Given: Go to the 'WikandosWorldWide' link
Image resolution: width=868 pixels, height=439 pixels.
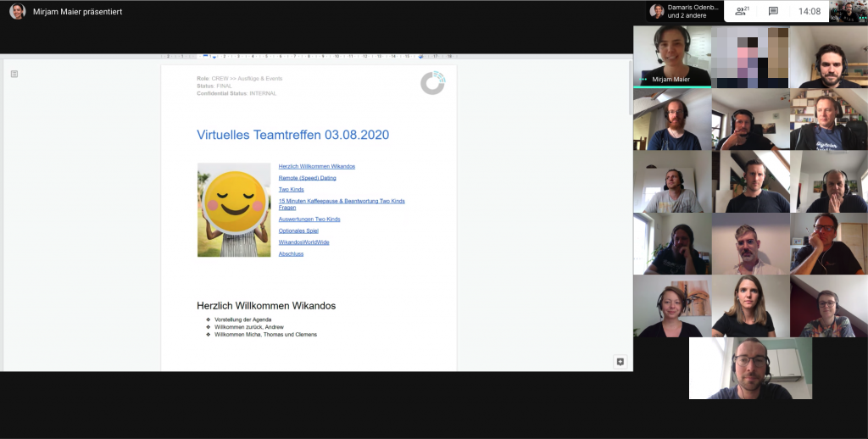Looking at the screenshot, I should pos(304,242).
